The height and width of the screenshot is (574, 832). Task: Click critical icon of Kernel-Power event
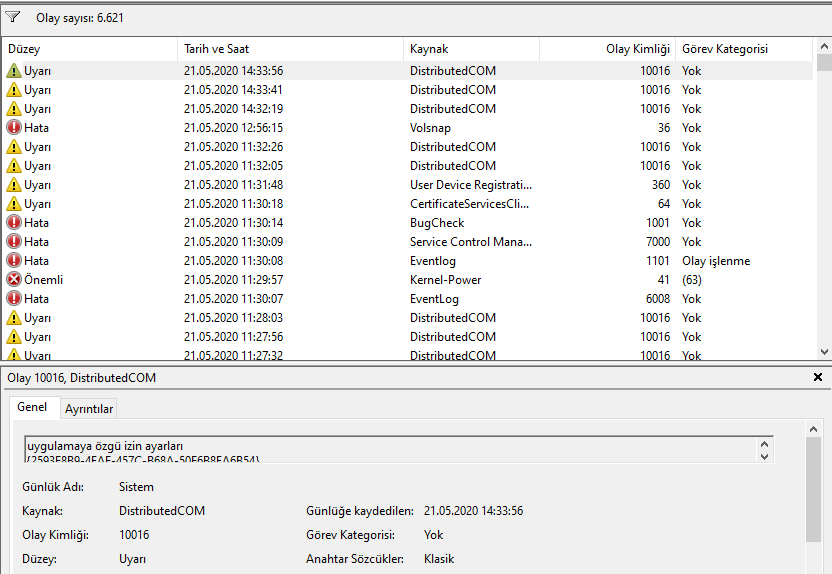pos(14,280)
